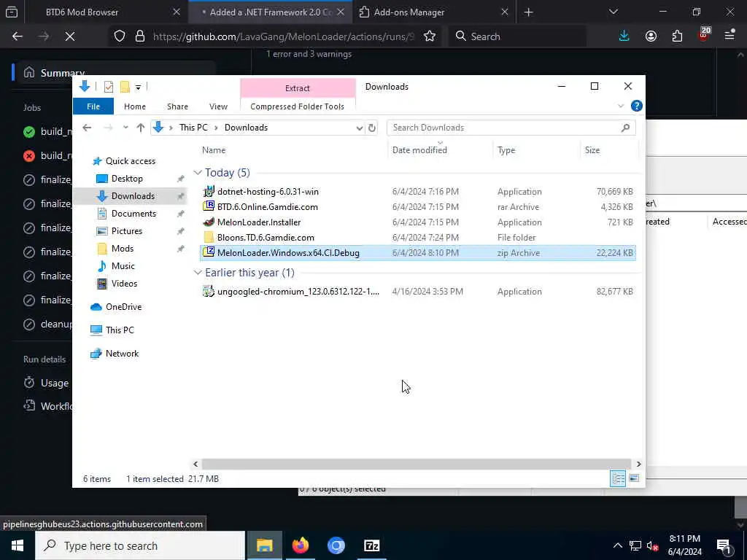Viewport: 747px width, 560px height.
Task: Switch to the Add-ons Manager tab
Action: [435, 12]
